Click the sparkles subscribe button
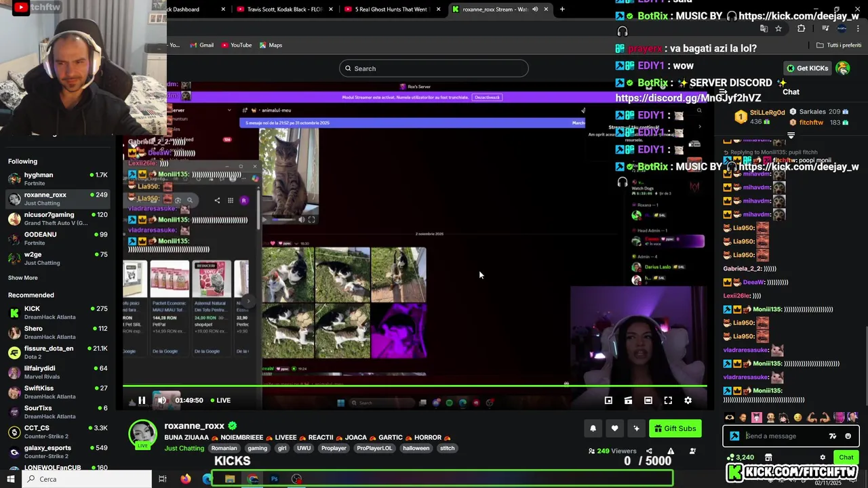 [636, 428]
